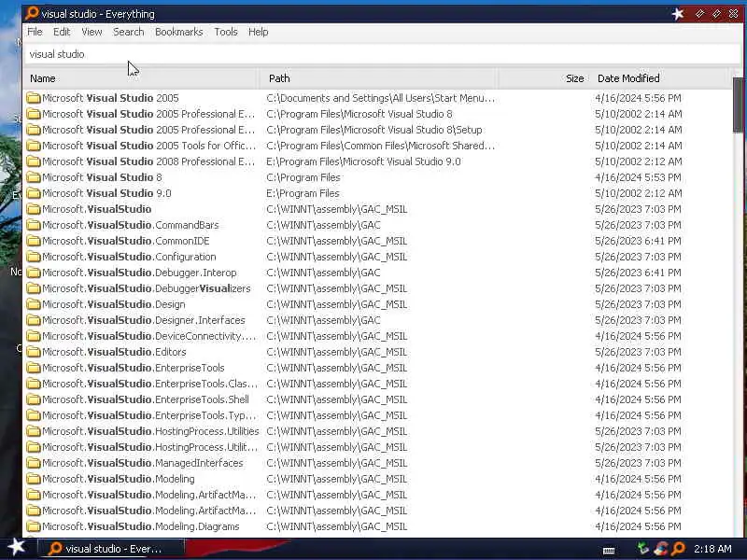Open the View menu
This screenshot has height=560, width=747.
coord(92,32)
